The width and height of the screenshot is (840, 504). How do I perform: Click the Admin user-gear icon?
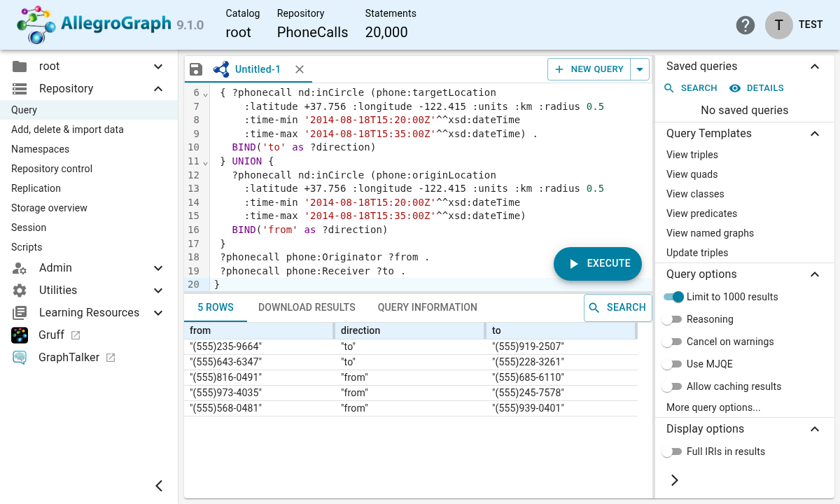pos(20,268)
